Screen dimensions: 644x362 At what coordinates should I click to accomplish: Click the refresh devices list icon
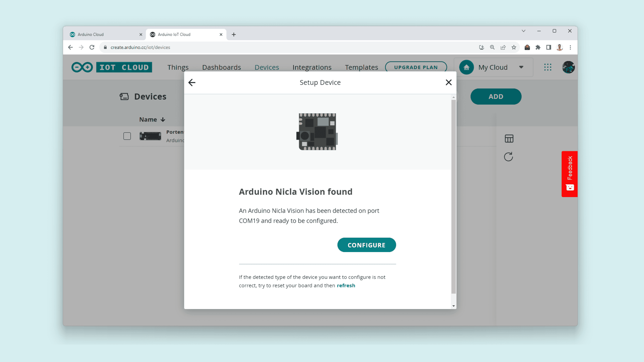(508, 157)
